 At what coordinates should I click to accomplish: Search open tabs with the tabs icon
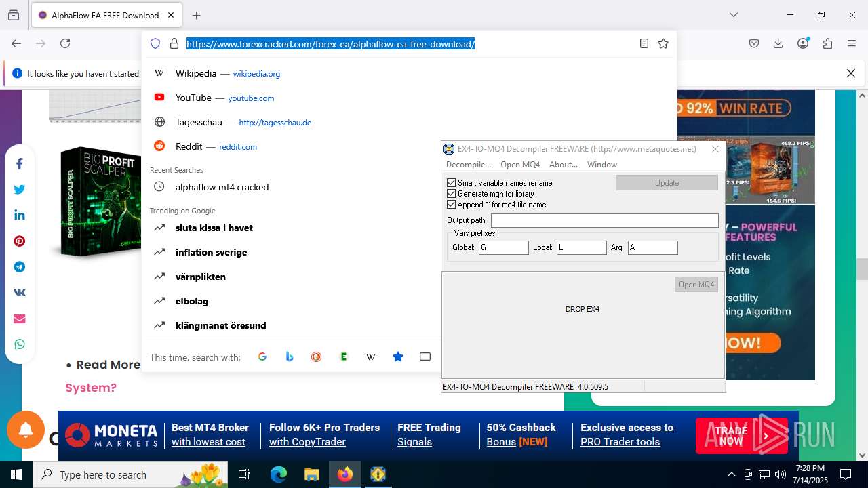[x=425, y=357]
